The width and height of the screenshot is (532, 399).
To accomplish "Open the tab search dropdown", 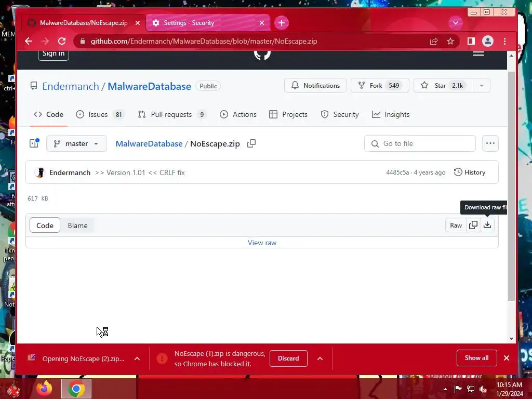I will [x=456, y=23].
